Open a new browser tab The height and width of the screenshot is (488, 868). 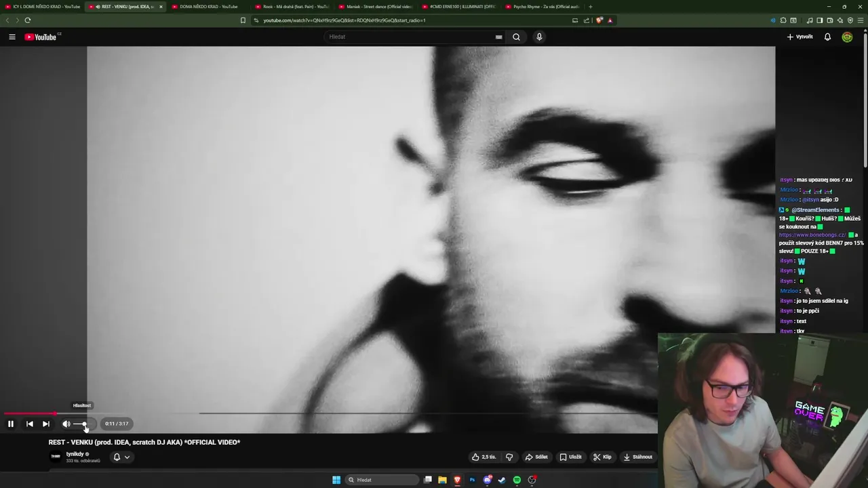(590, 7)
